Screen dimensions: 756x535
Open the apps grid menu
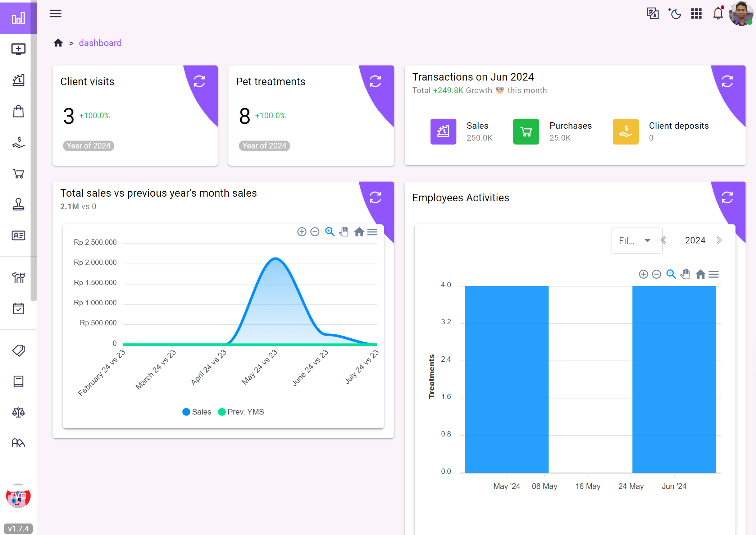(x=696, y=14)
